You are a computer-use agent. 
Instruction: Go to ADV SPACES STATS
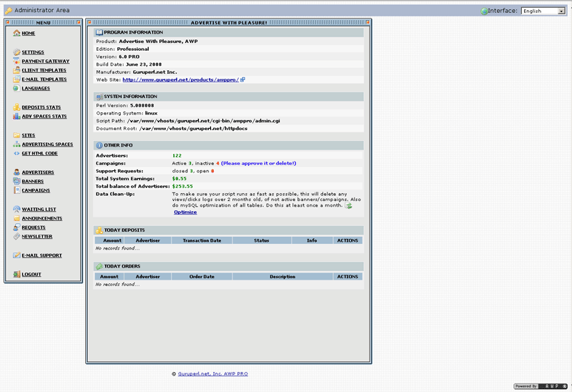click(x=44, y=117)
